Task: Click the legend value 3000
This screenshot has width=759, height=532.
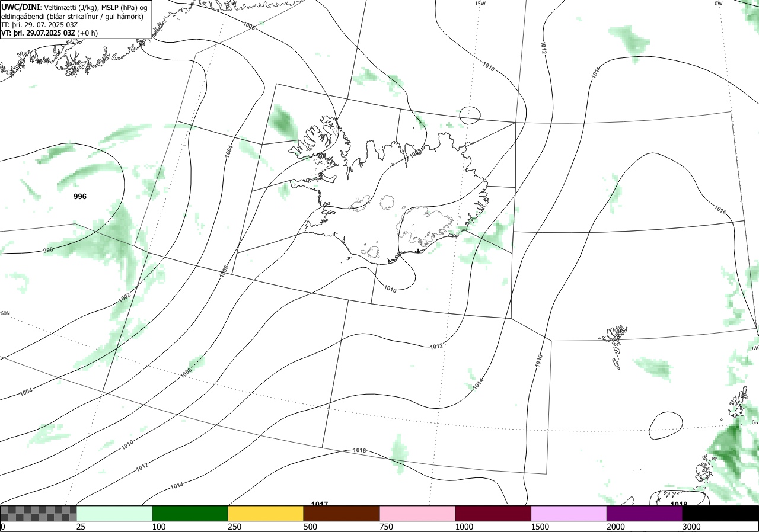Action: tap(692, 527)
